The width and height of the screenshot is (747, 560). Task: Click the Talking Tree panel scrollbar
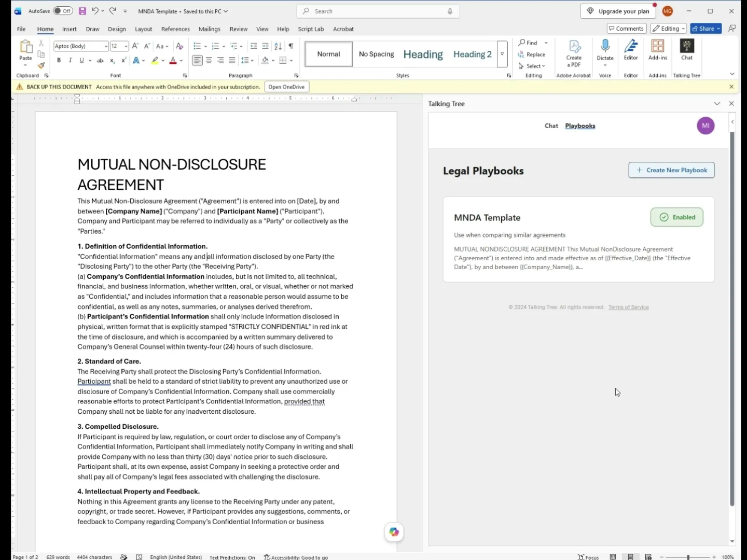732,318
